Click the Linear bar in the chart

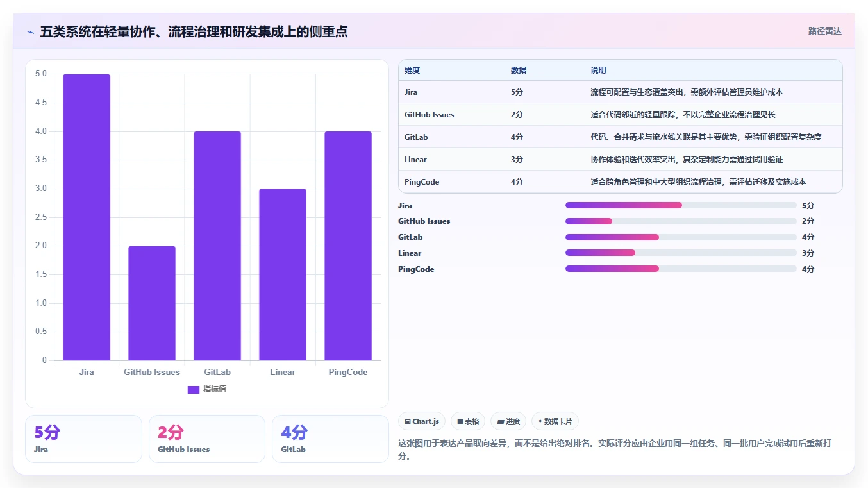[x=283, y=274]
